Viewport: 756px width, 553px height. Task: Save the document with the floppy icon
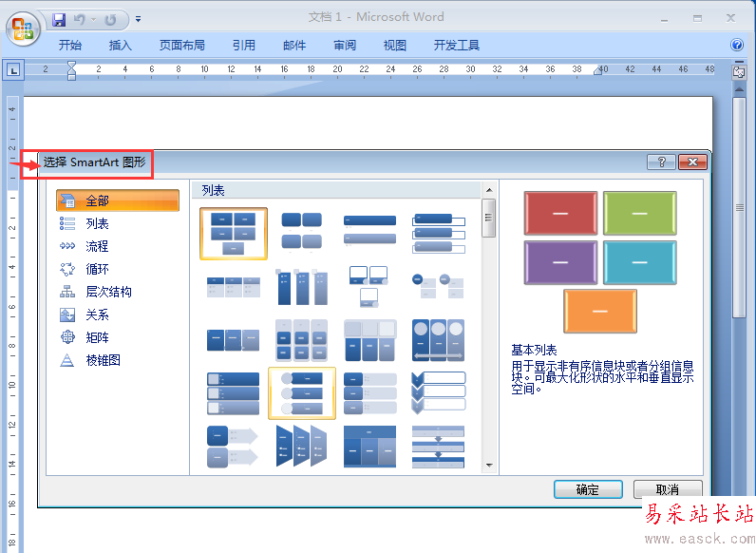coord(59,19)
